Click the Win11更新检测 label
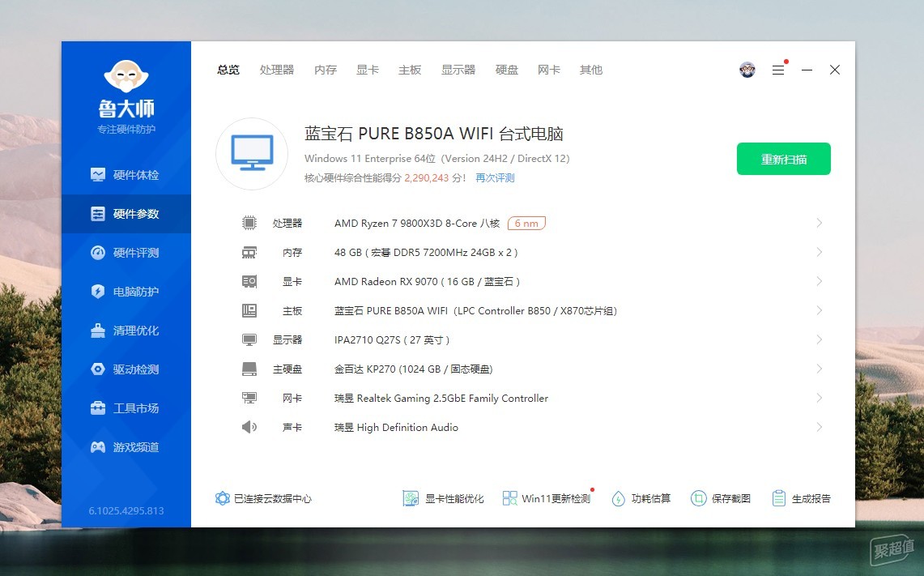 [556, 499]
